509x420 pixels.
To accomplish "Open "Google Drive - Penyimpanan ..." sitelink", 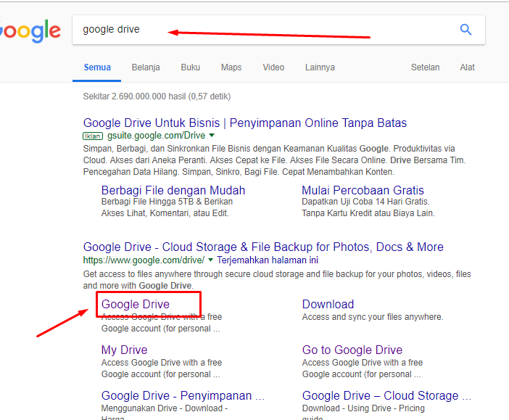I will click(x=183, y=395).
